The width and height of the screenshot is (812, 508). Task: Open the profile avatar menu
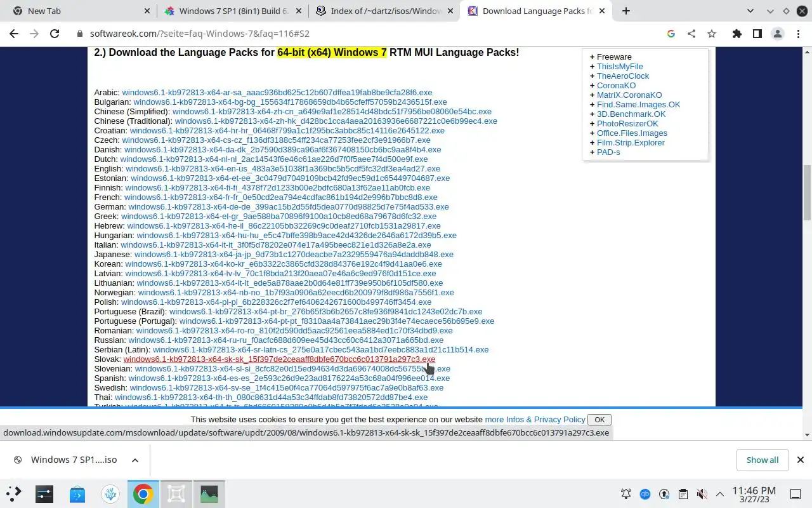click(777, 34)
